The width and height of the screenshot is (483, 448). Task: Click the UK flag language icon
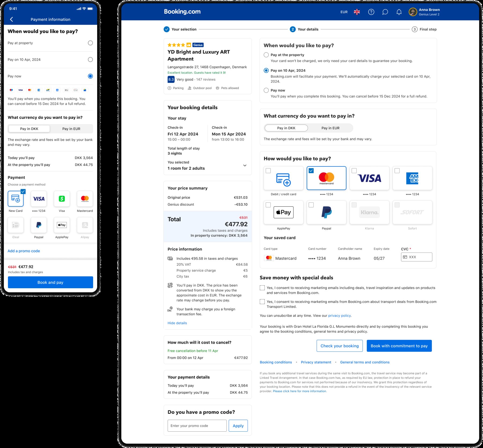click(357, 12)
